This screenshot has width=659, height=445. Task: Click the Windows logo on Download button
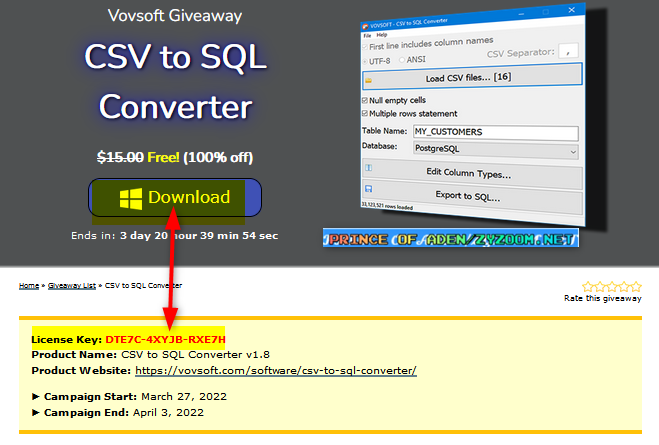pos(131,198)
